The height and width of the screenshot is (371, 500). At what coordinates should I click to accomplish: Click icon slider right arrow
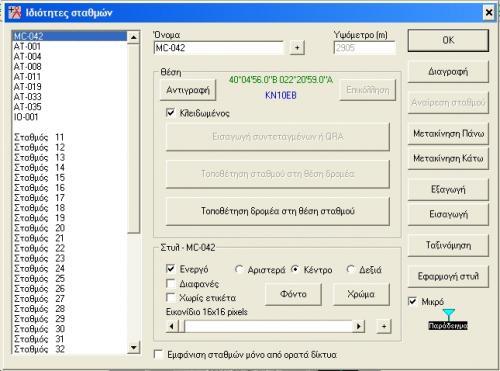[359, 326]
